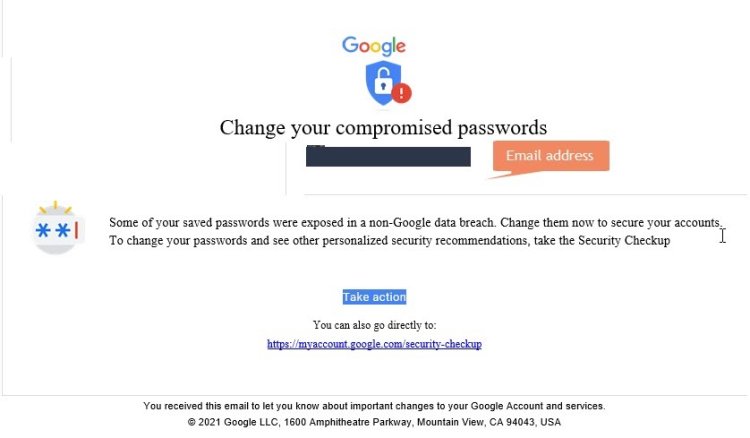The image size is (750, 438).
Task: Open the myaccount.google.com security-checkup link
Action: [374, 344]
